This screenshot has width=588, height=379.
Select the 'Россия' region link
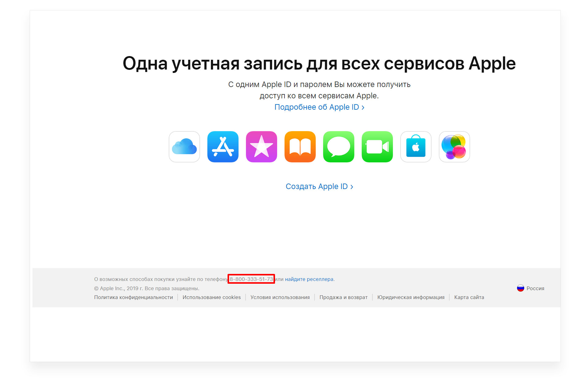535,288
